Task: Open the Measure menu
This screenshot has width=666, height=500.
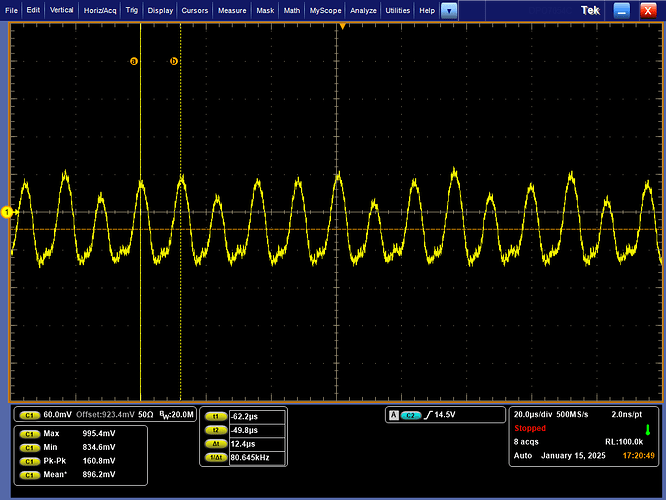Action: [232, 10]
